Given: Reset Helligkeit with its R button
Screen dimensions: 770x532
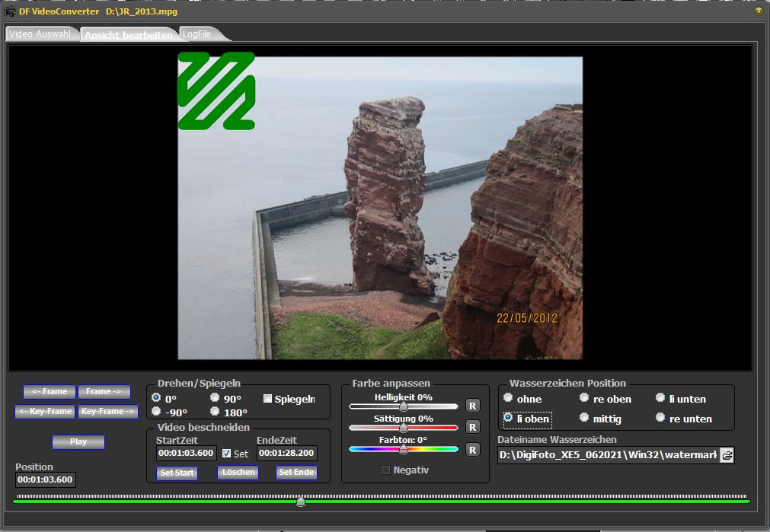Looking at the screenshot, I should click(472, 406).
